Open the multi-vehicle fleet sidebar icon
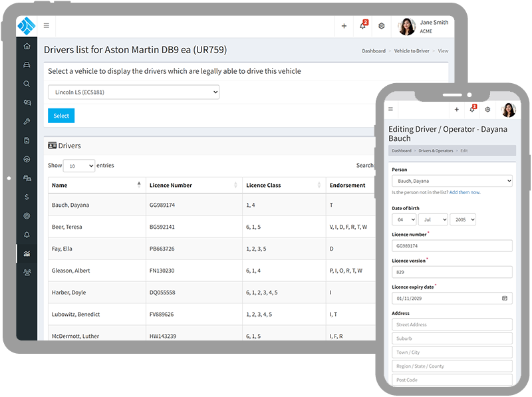532x397 pixels. [x=27, y=178]
